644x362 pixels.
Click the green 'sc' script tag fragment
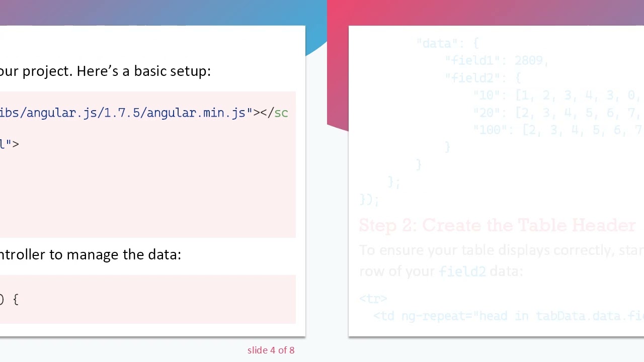(281, 113)
